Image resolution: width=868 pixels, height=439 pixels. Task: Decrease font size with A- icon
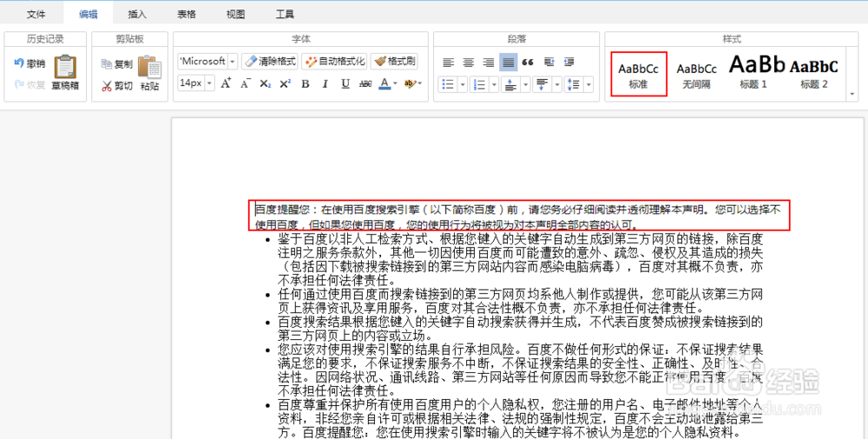click(246, 83)
